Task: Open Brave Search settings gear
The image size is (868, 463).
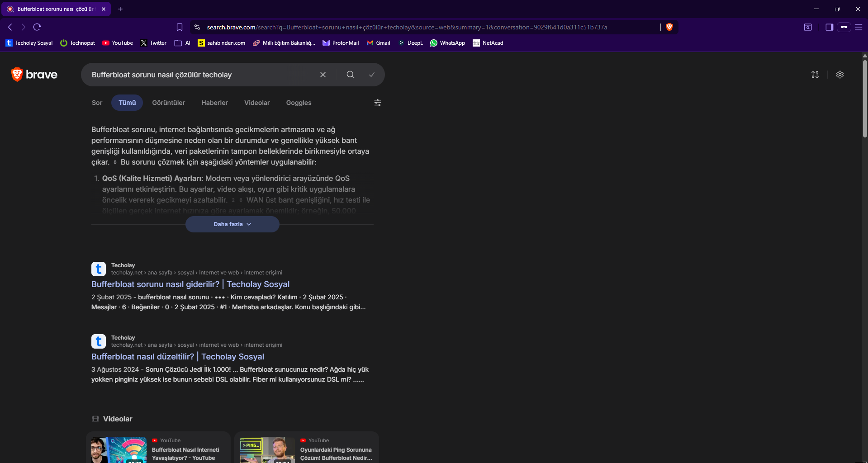Action: 840,75
